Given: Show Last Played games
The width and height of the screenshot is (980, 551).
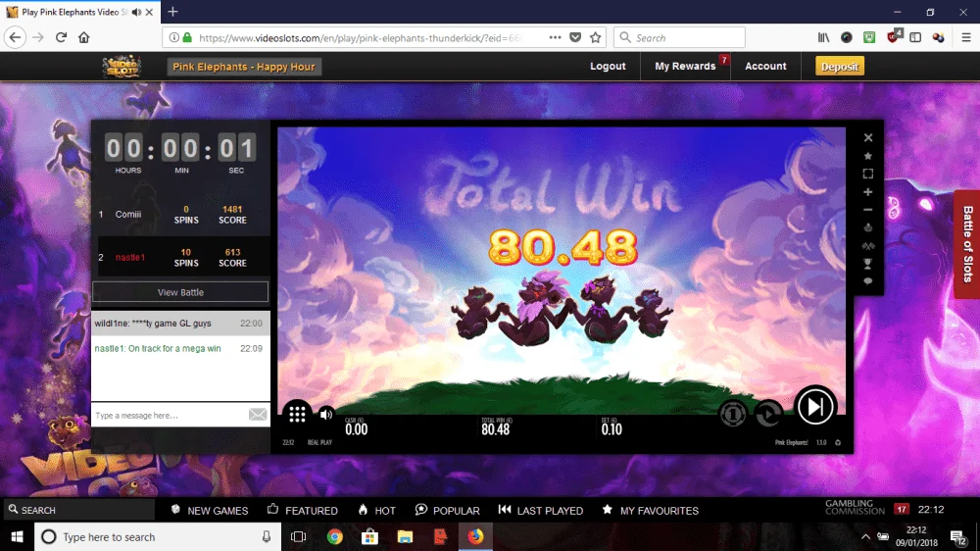Looking at the screenshot, I should 541,511.
